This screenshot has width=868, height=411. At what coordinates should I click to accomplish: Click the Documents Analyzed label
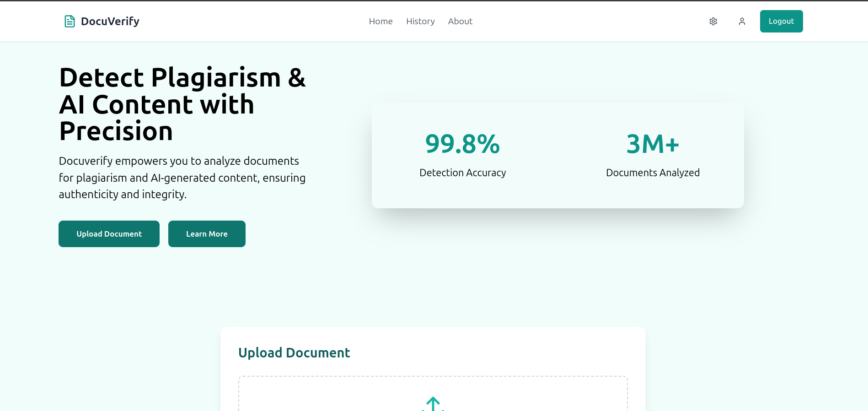tap(653, 173)
